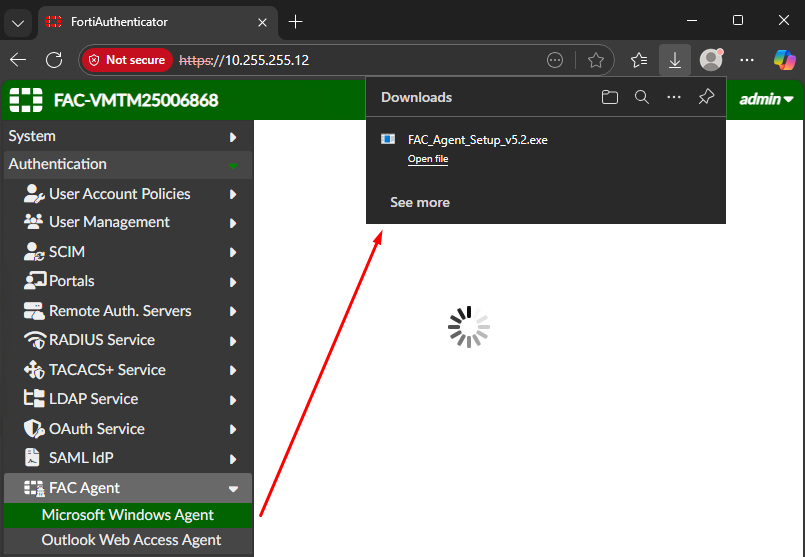The image size is (805, 557).
Task: Click the User Management people icon
Action: pos(34,222)
